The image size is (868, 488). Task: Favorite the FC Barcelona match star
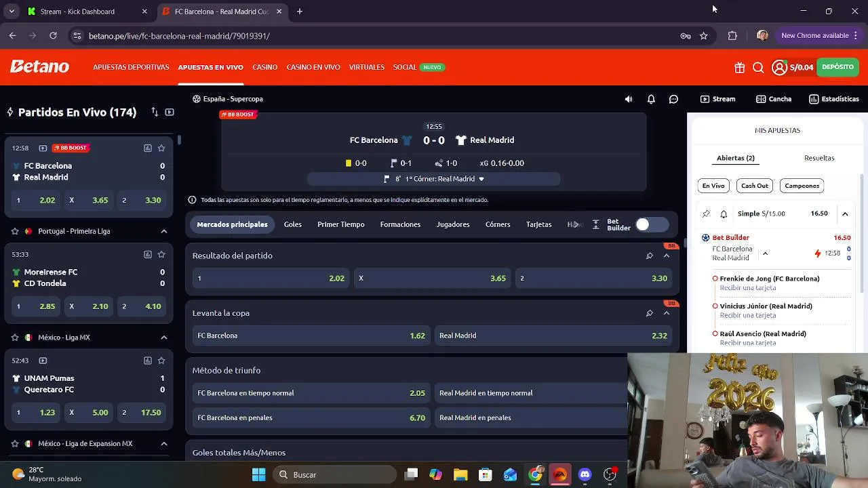(161, 148)
